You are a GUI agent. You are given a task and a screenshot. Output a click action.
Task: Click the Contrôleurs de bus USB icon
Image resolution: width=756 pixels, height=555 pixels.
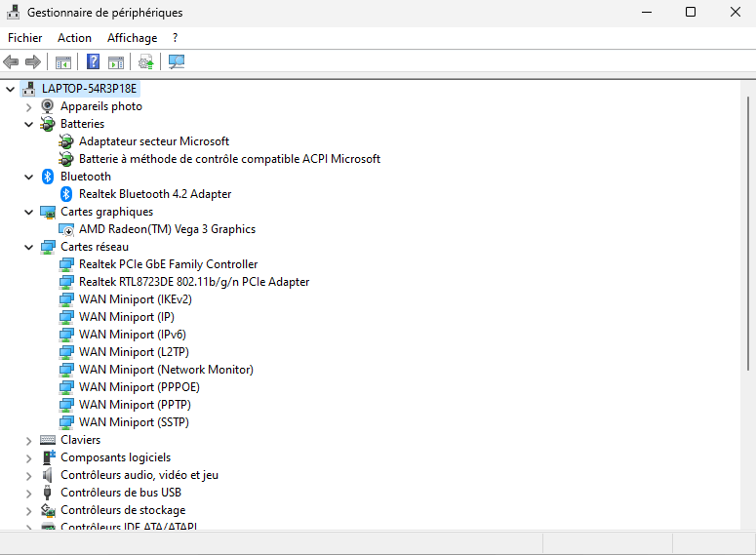47,493
